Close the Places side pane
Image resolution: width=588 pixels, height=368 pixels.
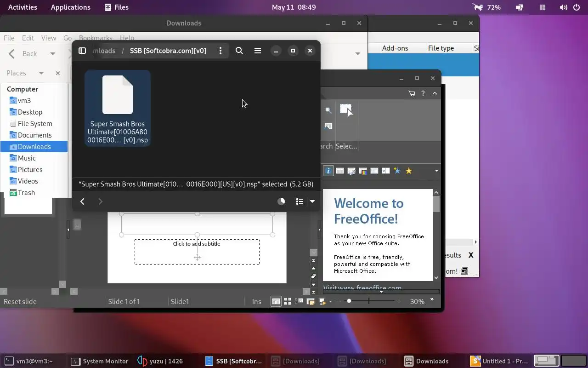click(x=58, y=73)
